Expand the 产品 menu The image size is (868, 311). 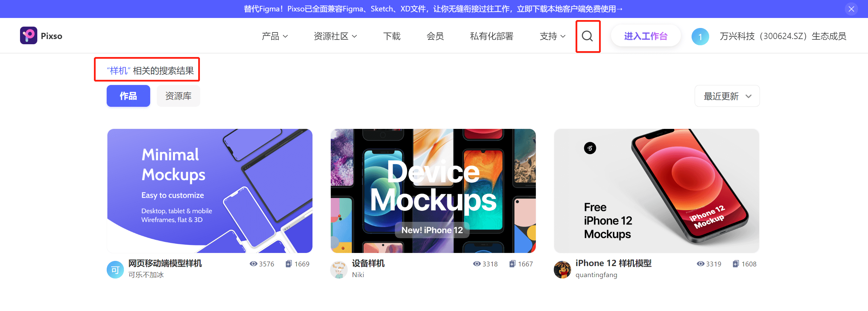point(275,36)
